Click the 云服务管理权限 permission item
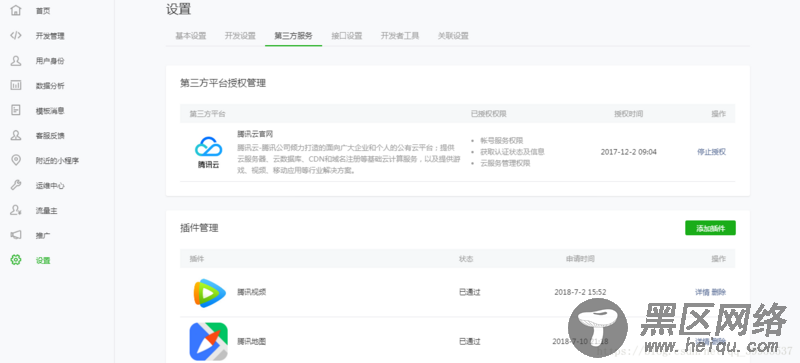The height and width of the screenshot is (363, 800). coord(505,163)
